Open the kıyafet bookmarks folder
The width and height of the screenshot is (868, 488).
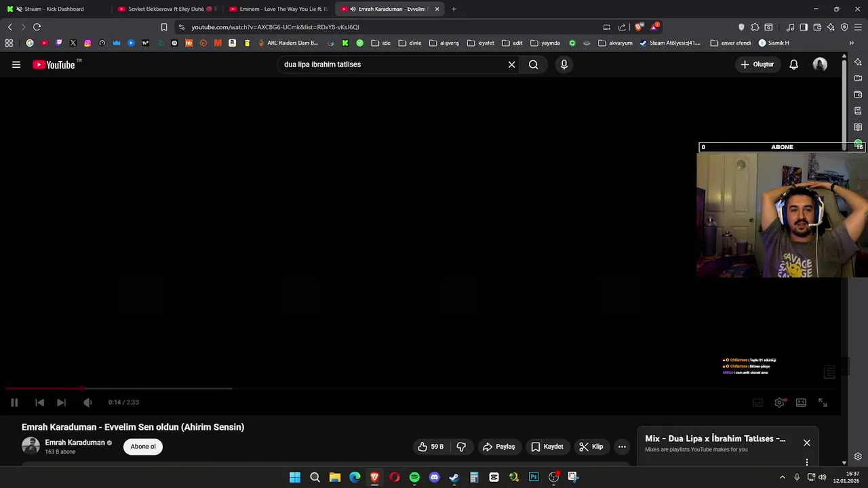(481, 43)
